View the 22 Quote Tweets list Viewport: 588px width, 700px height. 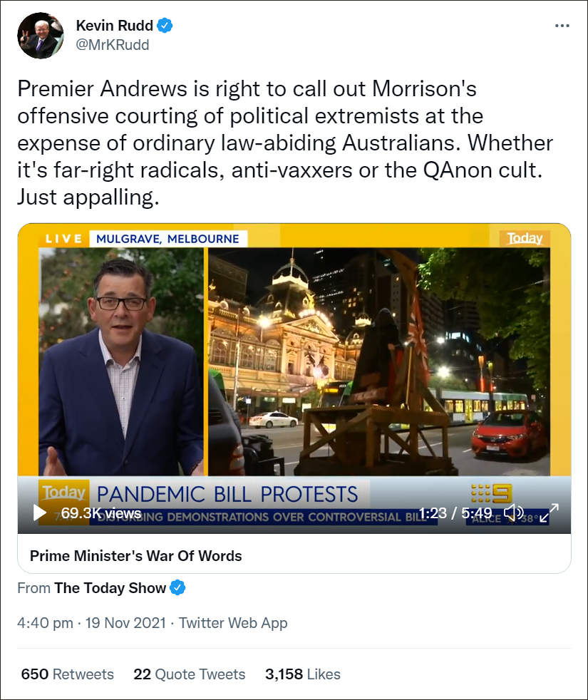[x=190, y=674]
